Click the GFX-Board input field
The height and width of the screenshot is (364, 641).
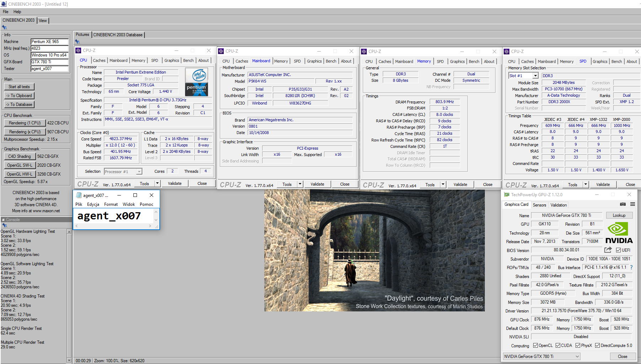[49, 62]
